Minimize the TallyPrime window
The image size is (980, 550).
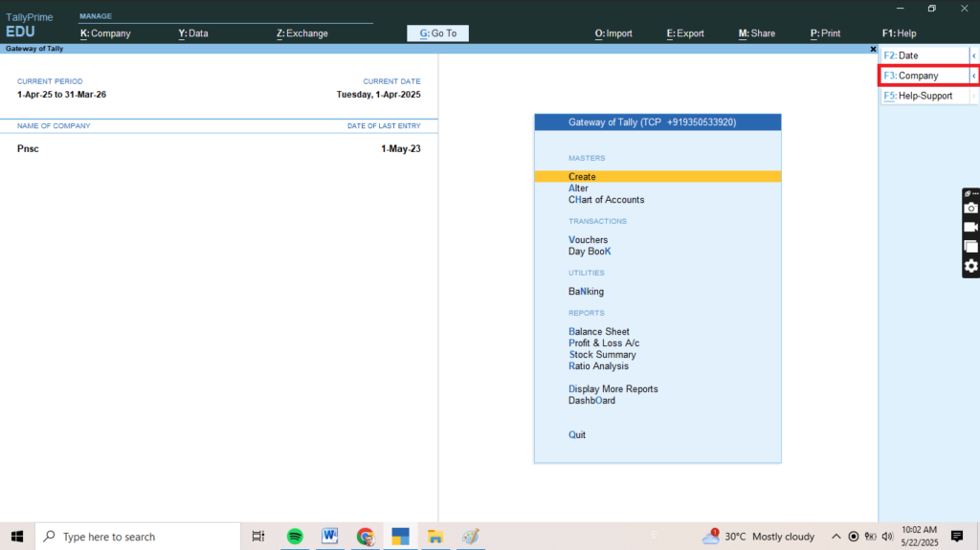(x=900, y=8)
